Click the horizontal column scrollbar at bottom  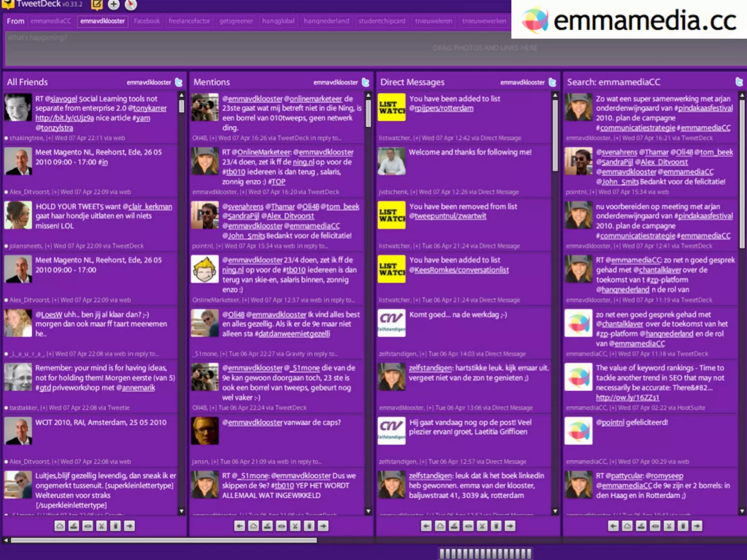pyautogui.click(x=164, y=540)
